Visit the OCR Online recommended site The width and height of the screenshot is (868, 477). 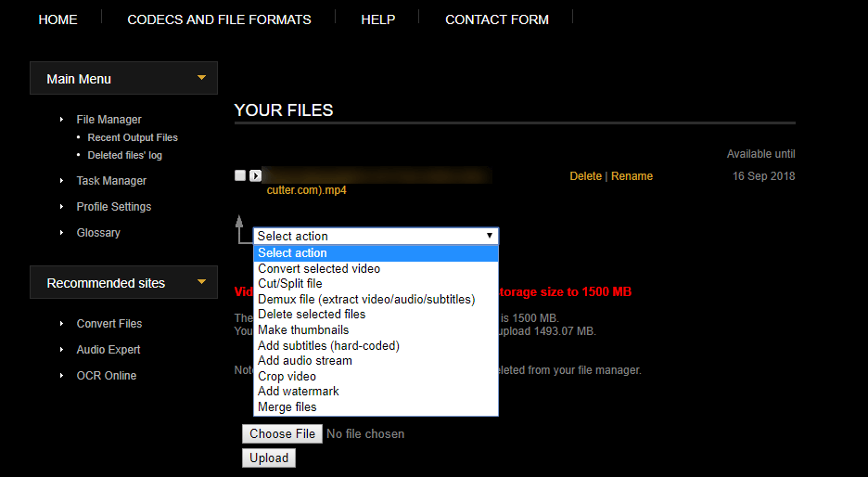point(106,376)
